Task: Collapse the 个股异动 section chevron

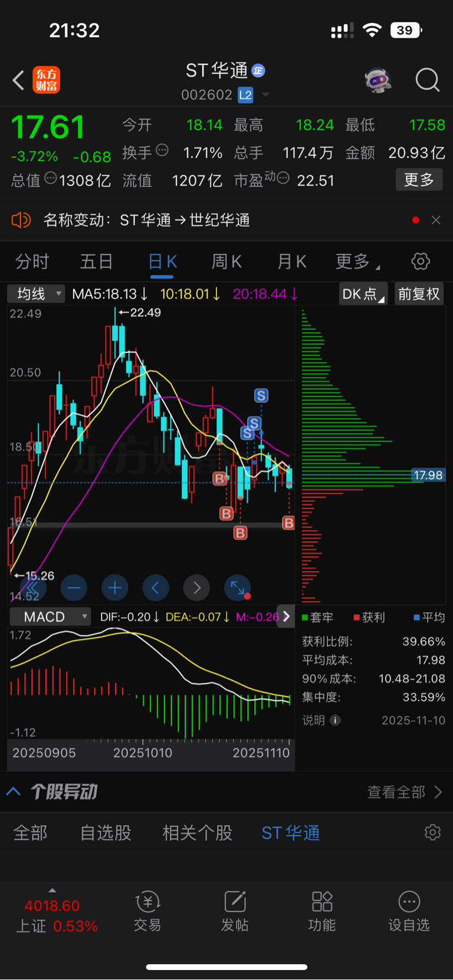Action: pyautogui.click(x=14, y=791)
